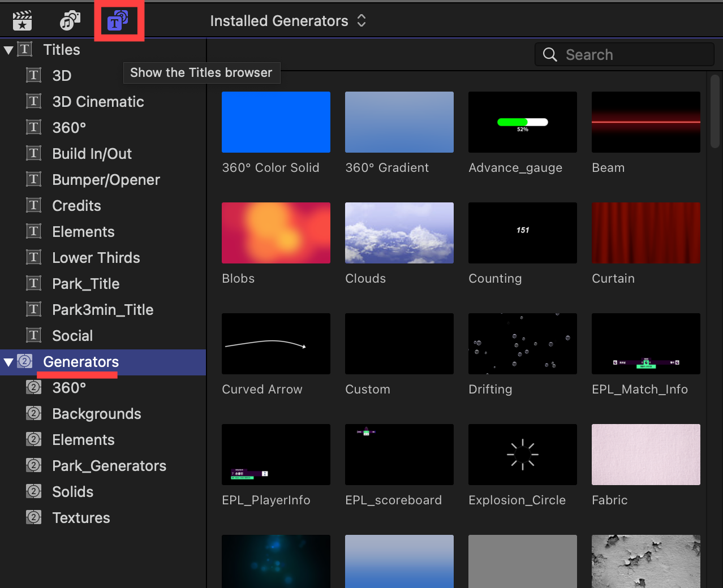Select the Clouds generator thumbnail
Image resolution: width=723 pixels, height=588 pixels.
(399, 233)
